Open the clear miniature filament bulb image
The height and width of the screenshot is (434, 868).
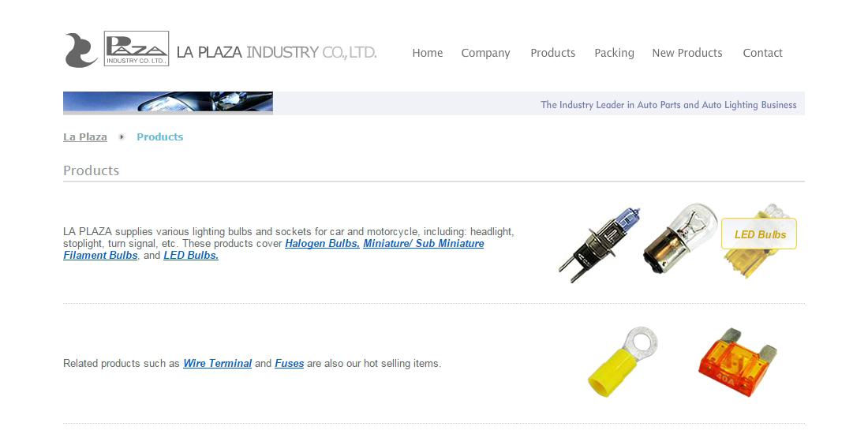point(679,238)
